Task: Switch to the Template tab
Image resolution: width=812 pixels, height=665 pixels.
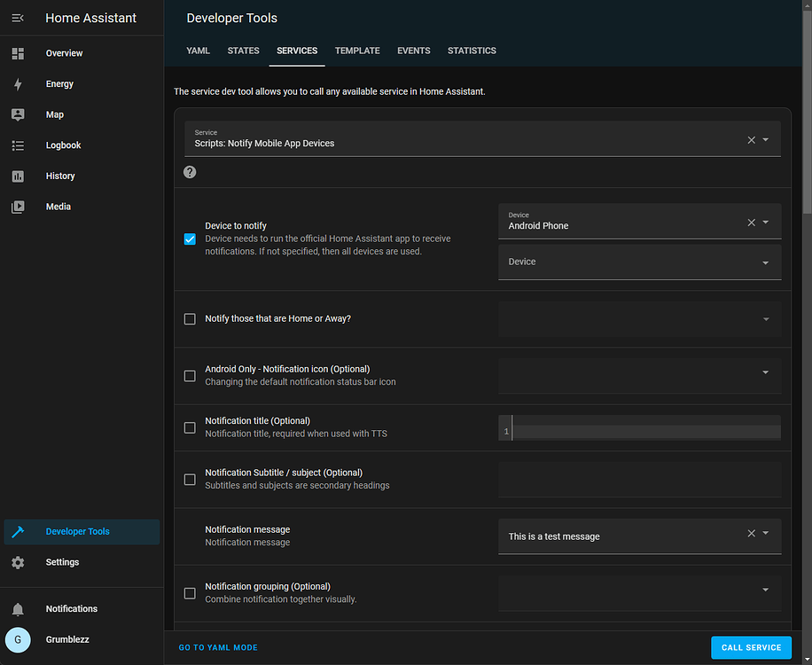Action: tap(357, 51)
